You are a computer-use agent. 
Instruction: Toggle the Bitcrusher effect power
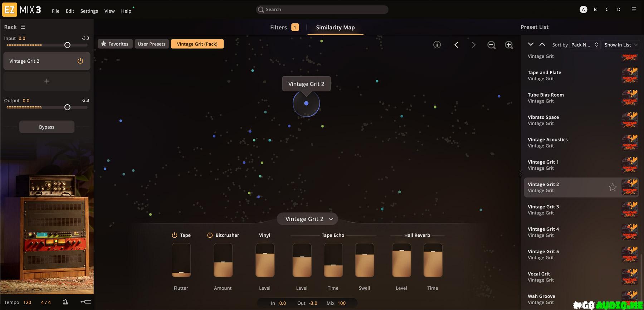pyautogui.click(x=210, y=235)
